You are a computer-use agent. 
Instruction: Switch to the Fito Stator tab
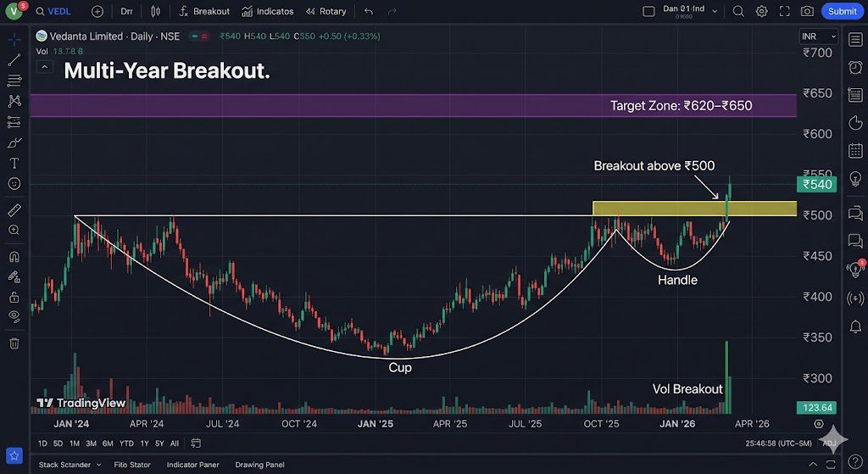132,465
